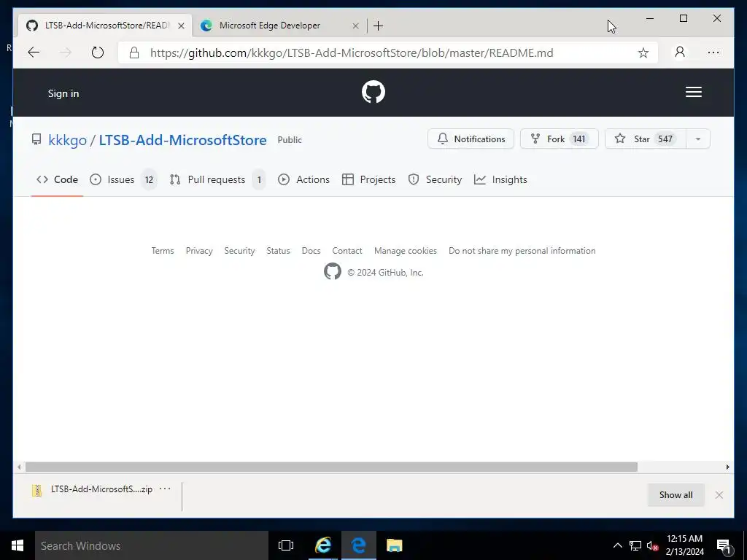This screenshot has width=747, height=560.
Task: Click the Contact footer link
Action: pos(347,251)
